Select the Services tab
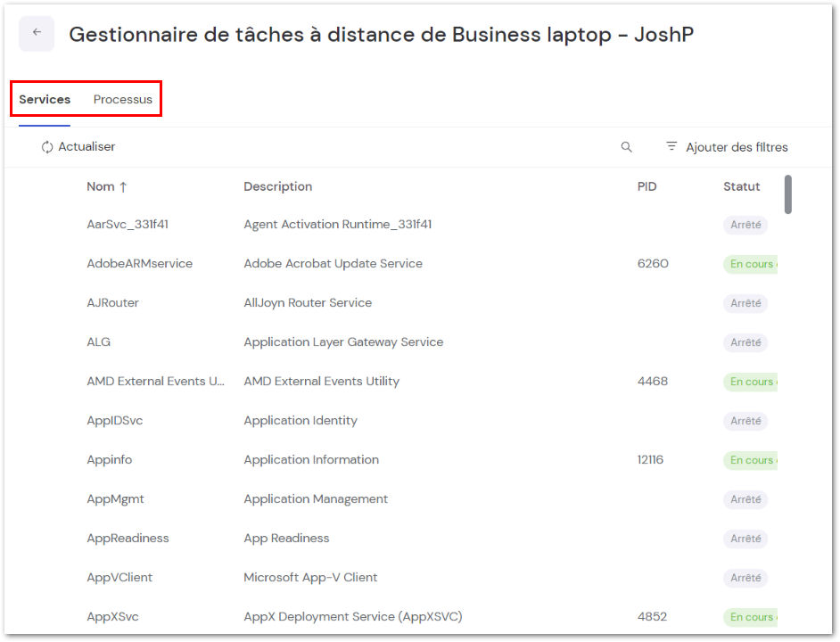The width and height of the screenshot is (840, 642). (45, 99)
